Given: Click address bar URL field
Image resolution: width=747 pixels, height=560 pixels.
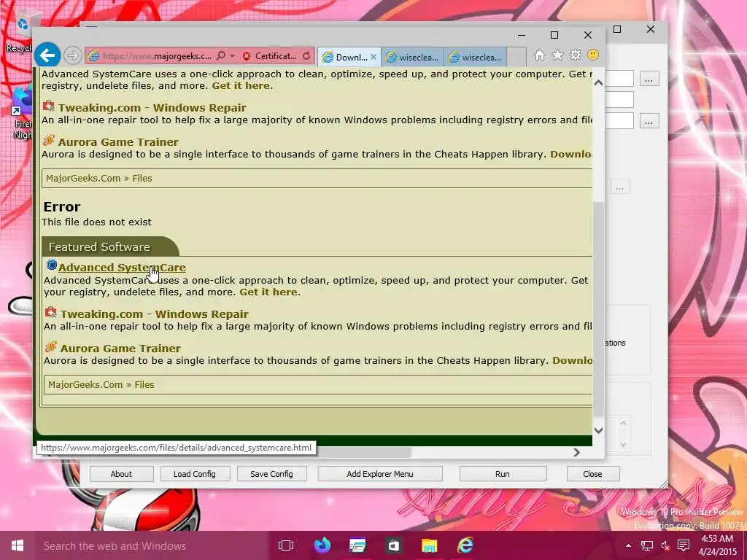Looking at the screenshot, I should click(x=157, y=55).
